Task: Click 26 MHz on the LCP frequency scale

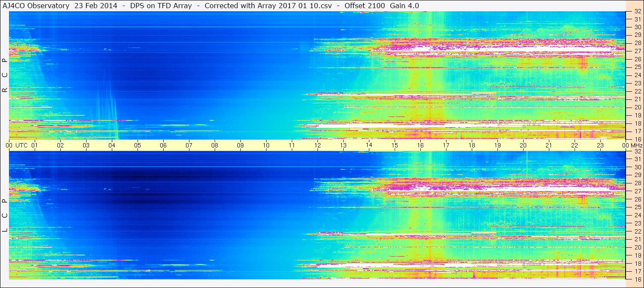Action: pyautogui.click(x=637, y=199)
